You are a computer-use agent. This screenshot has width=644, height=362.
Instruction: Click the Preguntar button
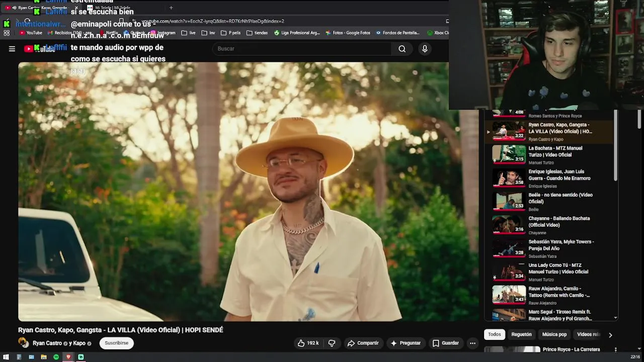pos(405,343)
